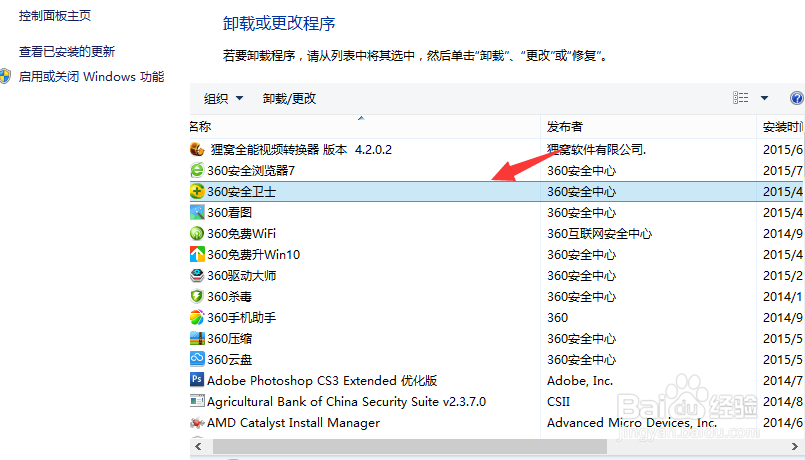Viewport: 805px width, 460px height.
Task: Click the 360手机助手 icon
Action: click(x=197, y=318)
